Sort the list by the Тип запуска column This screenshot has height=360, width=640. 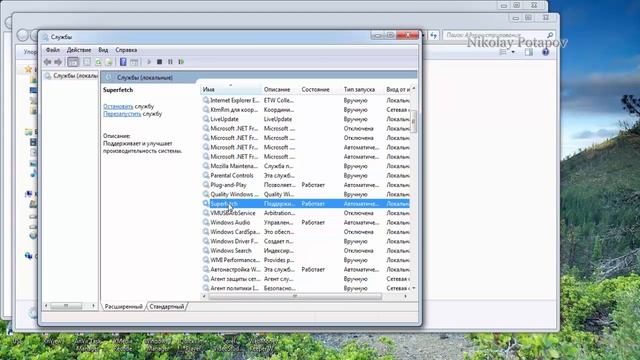pyautogui.click(x=362, y=89)
